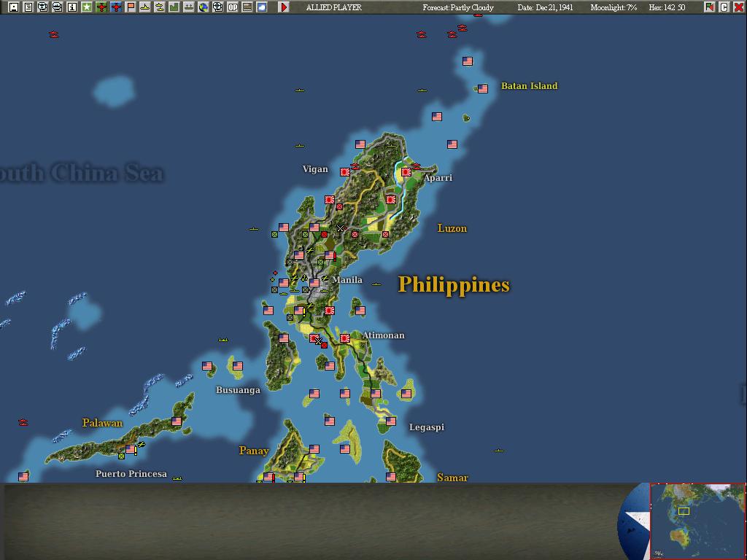Click the red plane on green background icon
This screenshot has width=747, height=560.
pyautogui.click(x=101, y=7)
